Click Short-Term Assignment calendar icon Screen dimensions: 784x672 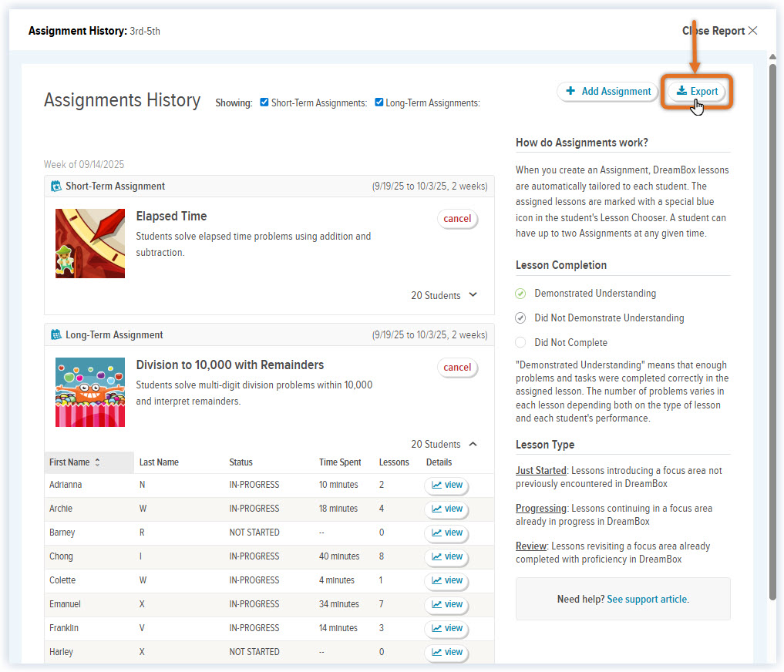[x=56, y=186]
